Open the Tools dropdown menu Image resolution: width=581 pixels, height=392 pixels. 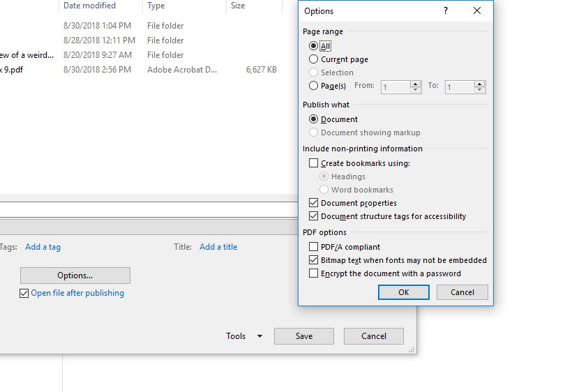(x=244, y=336)
